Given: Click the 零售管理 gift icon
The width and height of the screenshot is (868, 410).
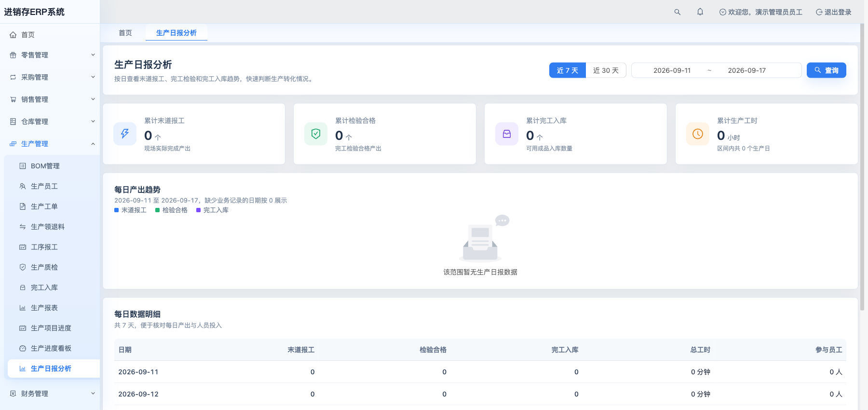Looking at the screenshot, I should point(13,55).
